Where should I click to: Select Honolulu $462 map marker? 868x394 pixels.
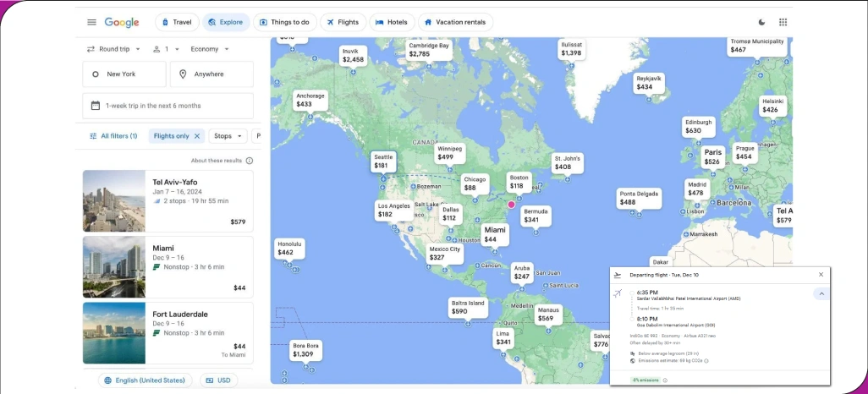(x=291, y=249)
